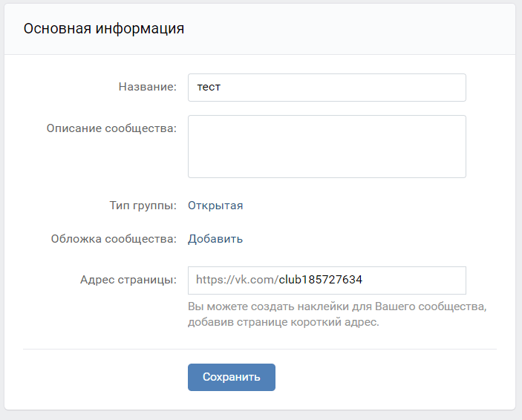The height and width of the screenshot is (420, 522).
Task: Click the Основная информация header
Action: pos(104,28)
